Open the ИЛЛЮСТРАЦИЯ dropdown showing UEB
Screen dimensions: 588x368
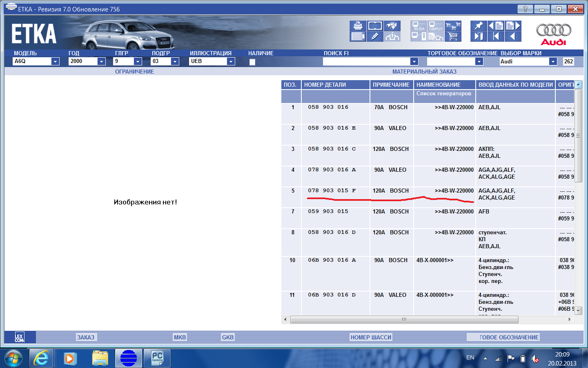click(231, 61)
